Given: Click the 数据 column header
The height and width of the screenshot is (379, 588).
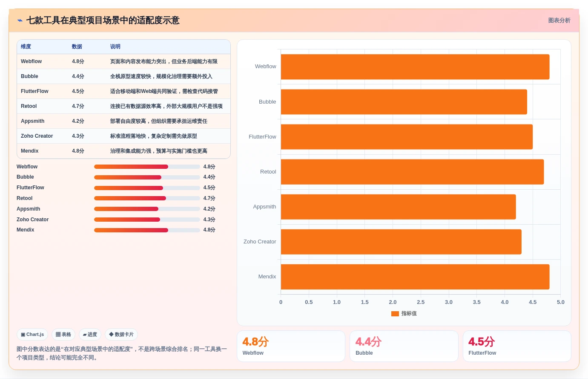Looking at the screenshot, I should click(x=77, y=47).
